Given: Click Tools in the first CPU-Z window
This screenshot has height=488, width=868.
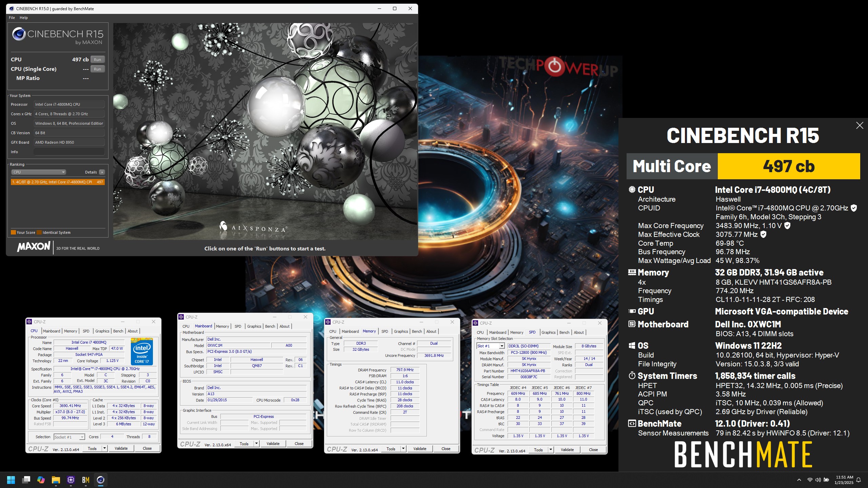Looking at the screenshot, I should click(92, 448).
